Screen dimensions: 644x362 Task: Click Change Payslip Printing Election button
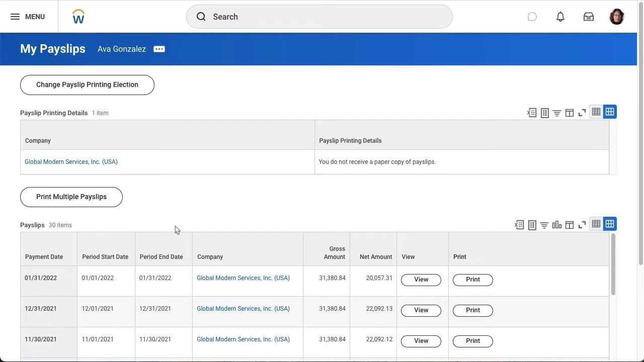(x=87, y=85)
